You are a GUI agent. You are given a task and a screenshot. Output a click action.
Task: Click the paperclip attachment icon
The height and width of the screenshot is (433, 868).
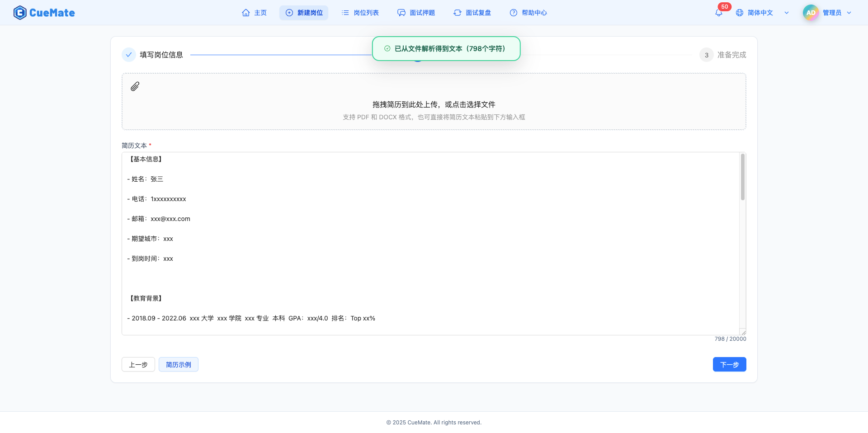coord(134,86)
